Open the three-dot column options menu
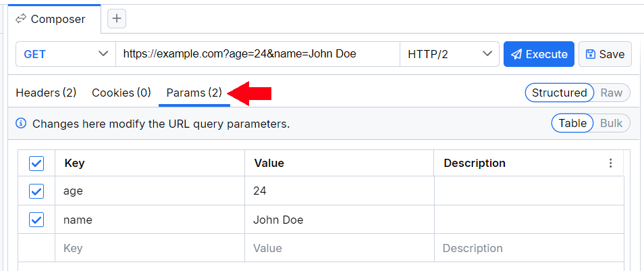 (611, 163)
